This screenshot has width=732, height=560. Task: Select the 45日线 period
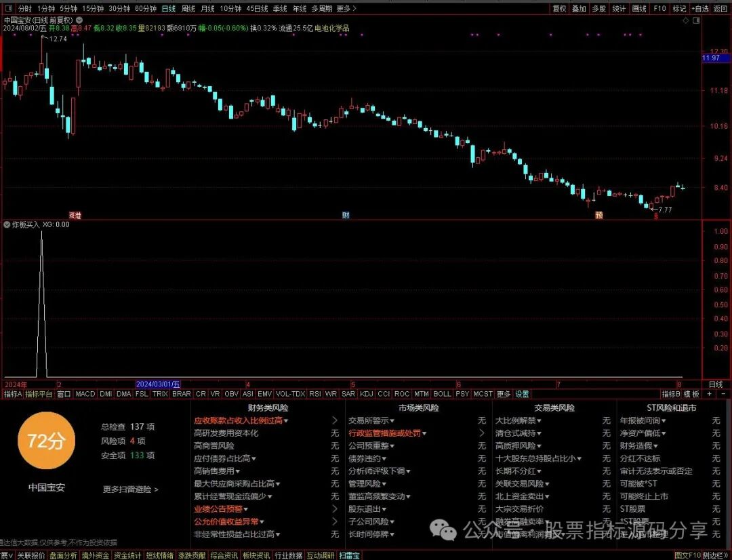257,8
